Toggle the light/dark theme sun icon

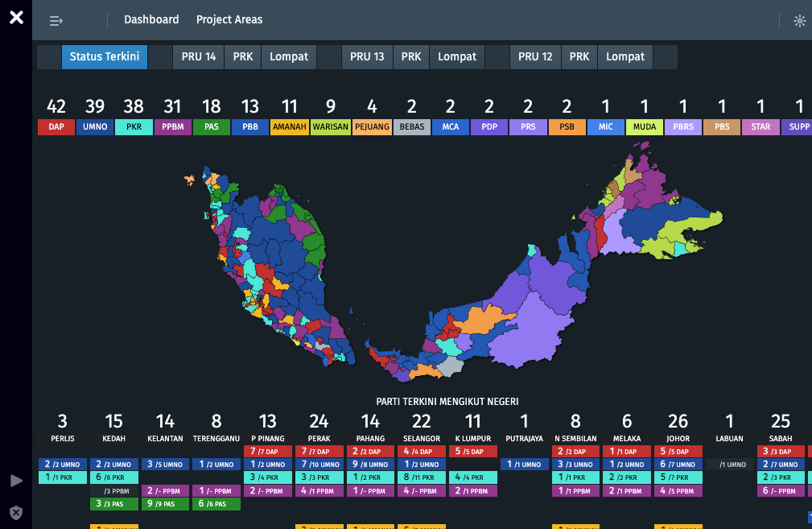pyautogui.click(x=799, y=21)
